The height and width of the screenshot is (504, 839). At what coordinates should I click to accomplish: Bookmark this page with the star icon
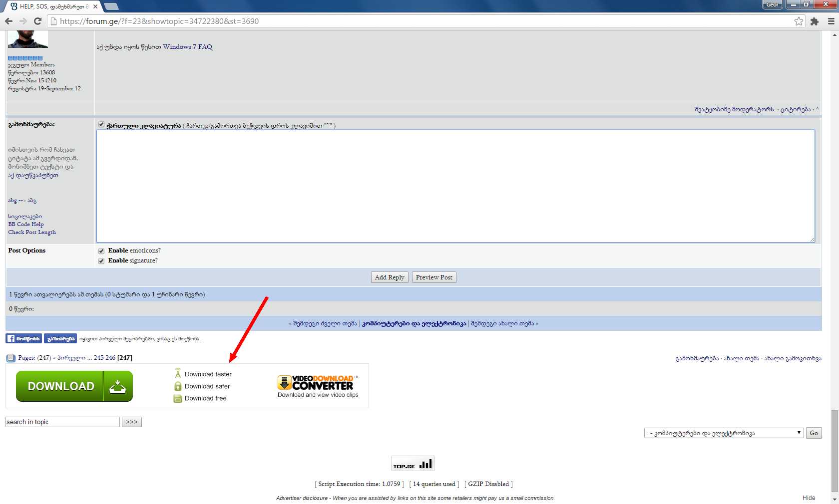(x=799, y=21)
